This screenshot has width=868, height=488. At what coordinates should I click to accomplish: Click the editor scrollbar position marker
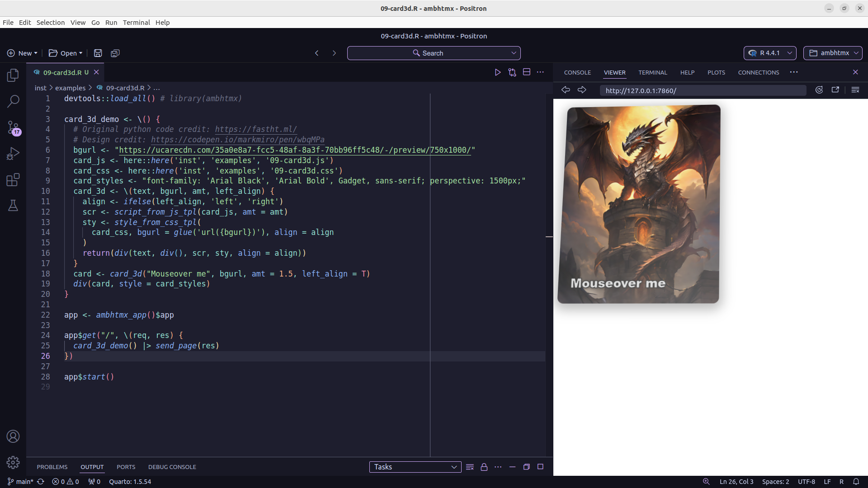tap(549, 237)
